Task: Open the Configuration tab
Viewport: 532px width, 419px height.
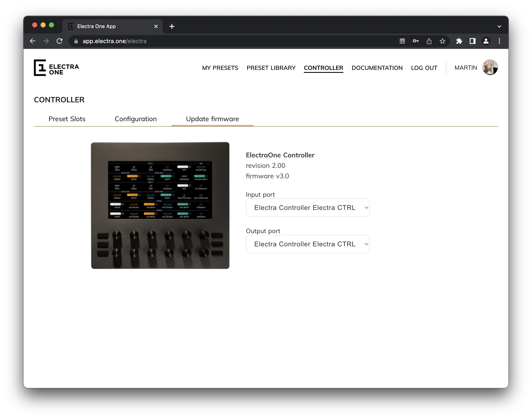Action: [x=136, y=119]
